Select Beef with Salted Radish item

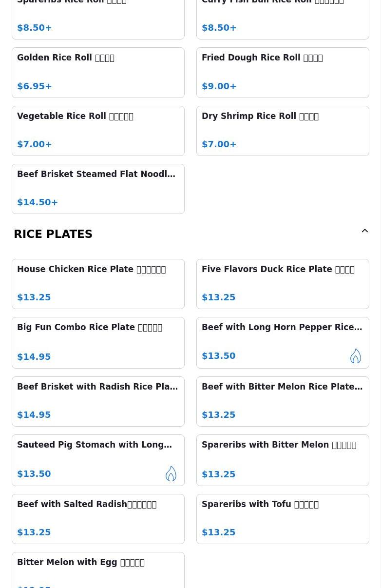pyautogui.click(x=98, y=519)
